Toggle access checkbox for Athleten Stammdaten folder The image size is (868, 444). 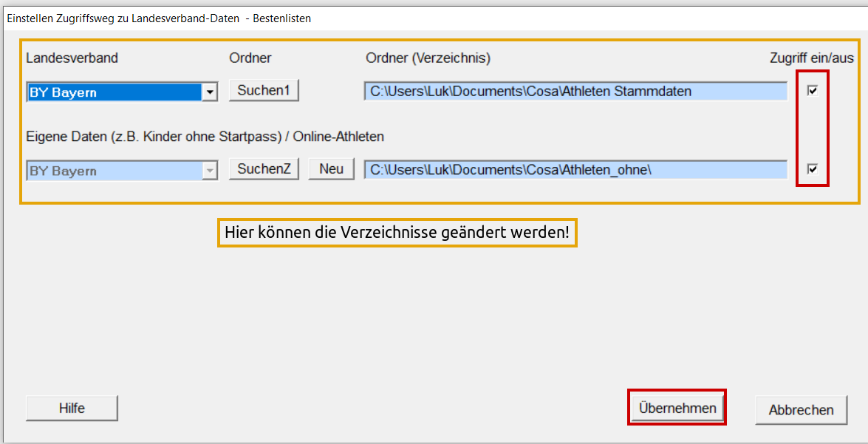click(x=813, y=91)
